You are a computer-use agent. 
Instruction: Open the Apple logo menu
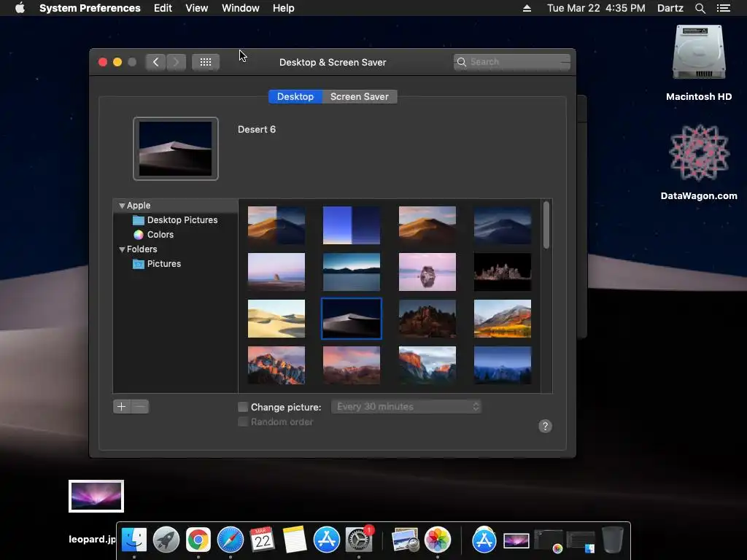coord(20,8)
